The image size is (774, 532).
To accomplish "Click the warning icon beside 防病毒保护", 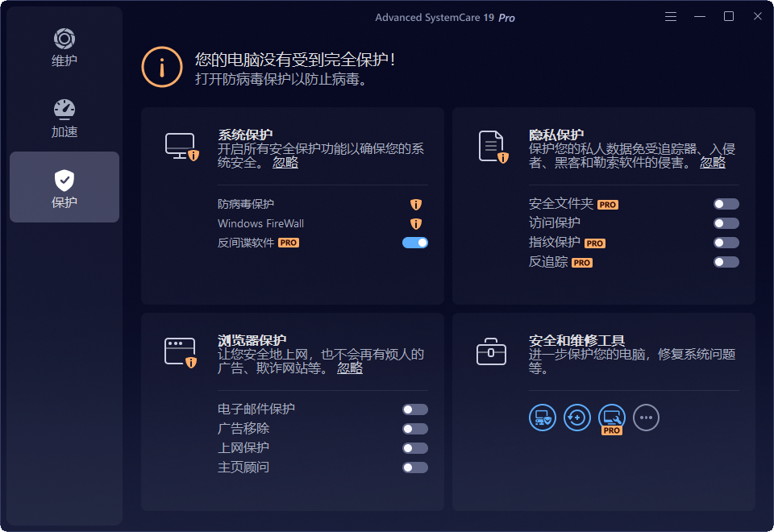I will [x=415, y=204].
